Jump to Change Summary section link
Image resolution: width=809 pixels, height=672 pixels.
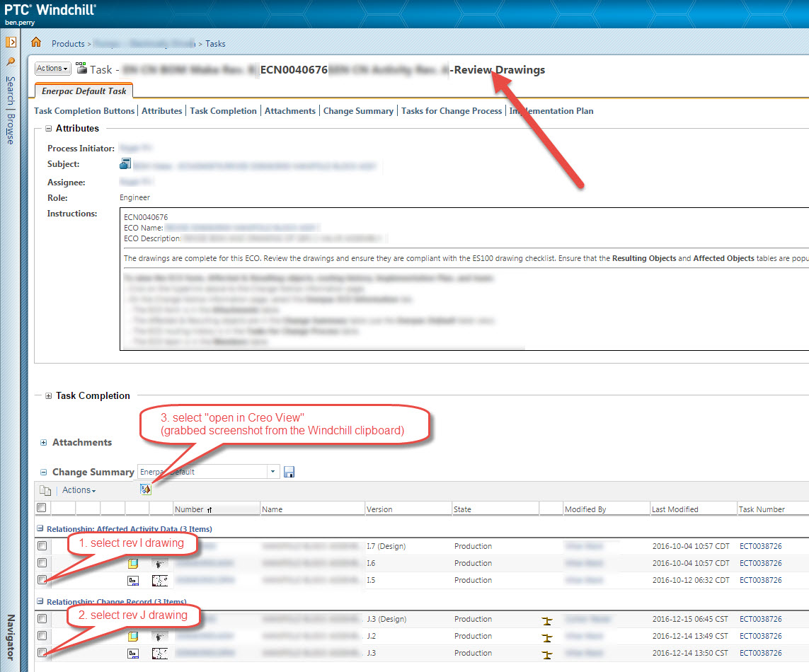tap(358, 111)
